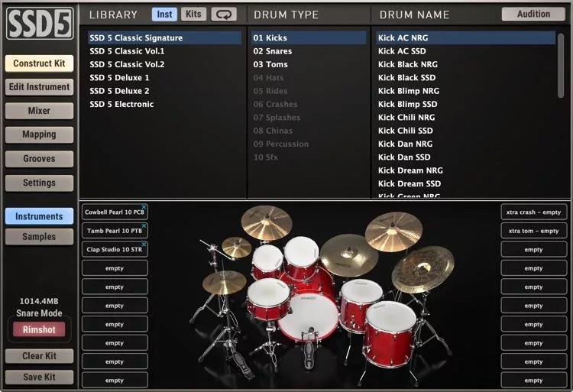573x392 pixels.
Task: Pick Kick Blimp NRG drum
Action: point(466,91)
